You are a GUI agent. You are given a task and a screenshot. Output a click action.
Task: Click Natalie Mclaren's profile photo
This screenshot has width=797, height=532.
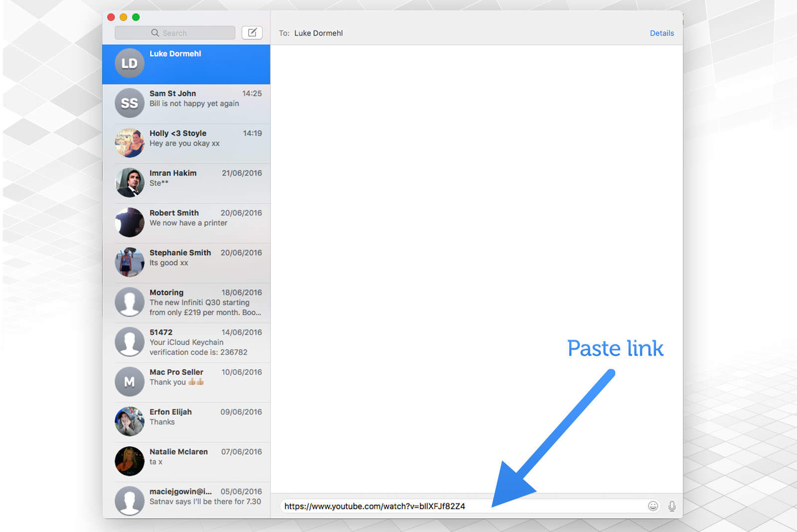pos(129,461)
